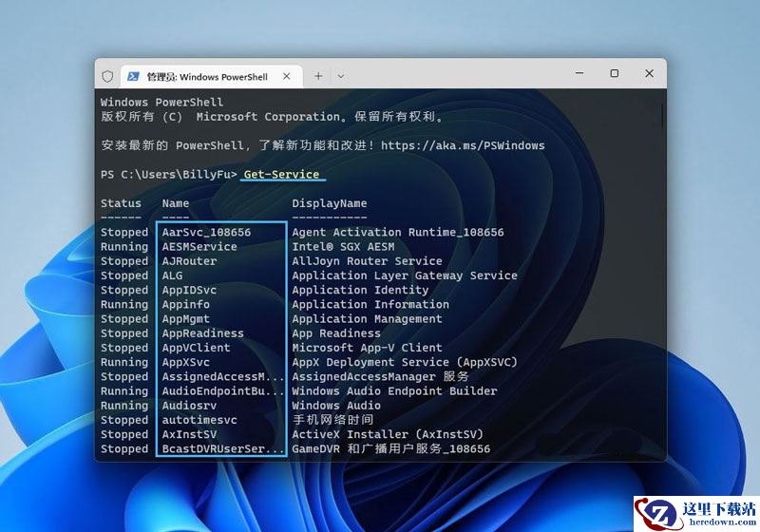Click the https://aka.ms/PSWindows link
This screenshot has width=760, height=532.
[463, 146]
